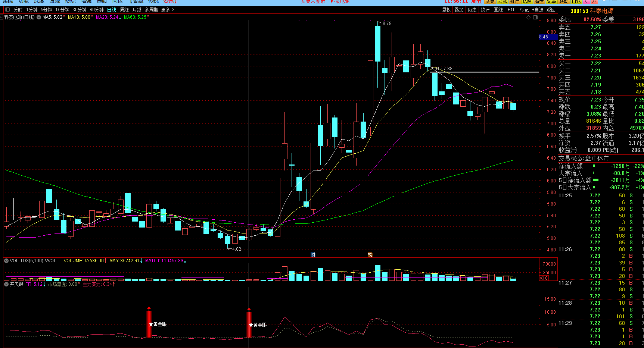
Task: Click the MA60: 5.25 indicator label
Action: 137,17
